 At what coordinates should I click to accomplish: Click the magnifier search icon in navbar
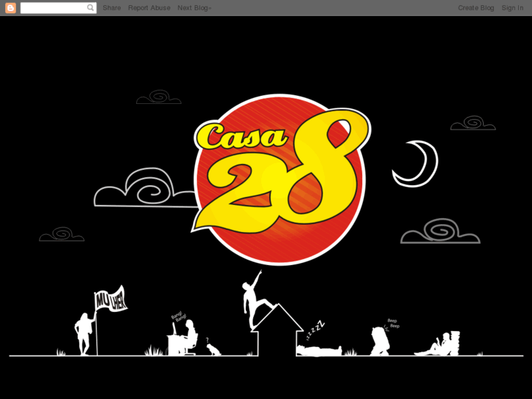tap(90, 8)
